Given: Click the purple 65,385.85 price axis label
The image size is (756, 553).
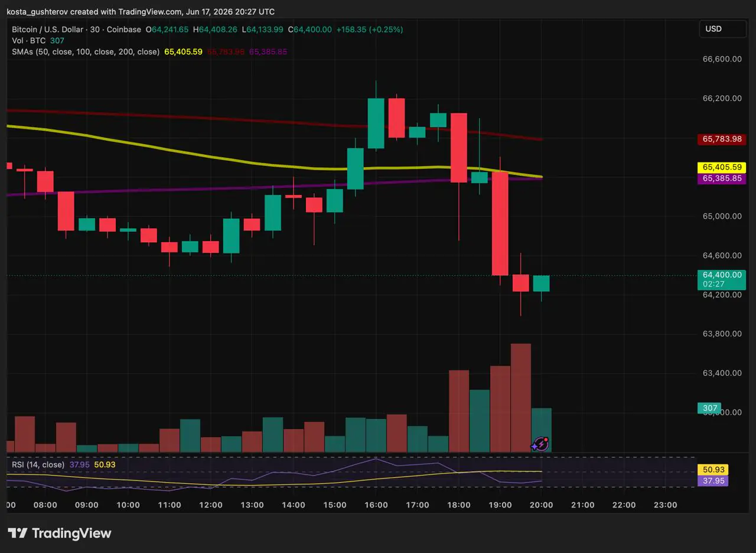Looking at the screenshot, I should (x=722, y=178).
